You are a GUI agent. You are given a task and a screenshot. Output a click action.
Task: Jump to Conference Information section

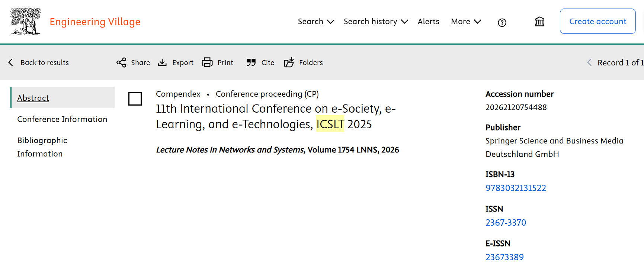coord(62,119)
